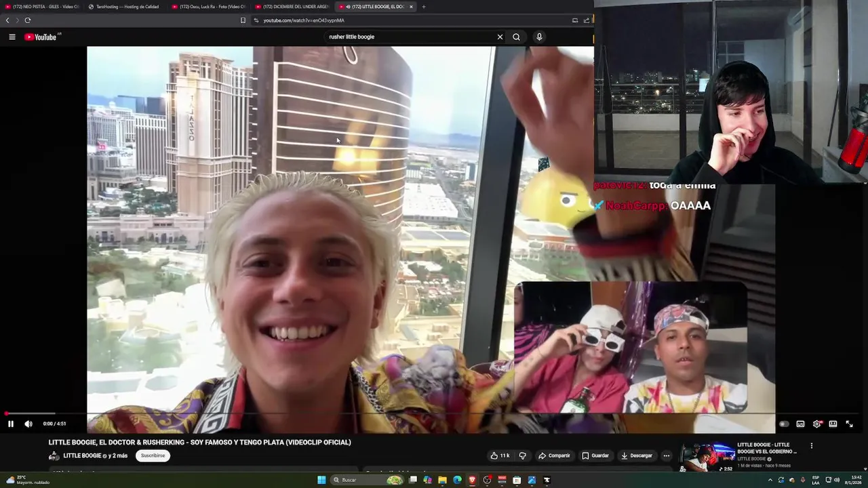Switch to the NEO PISTEA - GILES tab
The image size is (868, 488).
coord(42,7)
